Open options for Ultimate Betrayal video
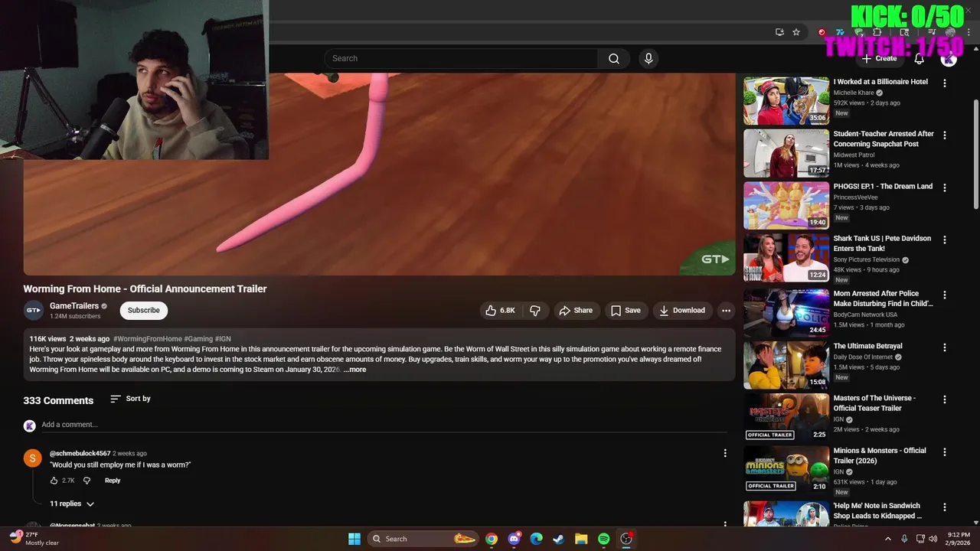Screen dimensions: 980x551 944,347
